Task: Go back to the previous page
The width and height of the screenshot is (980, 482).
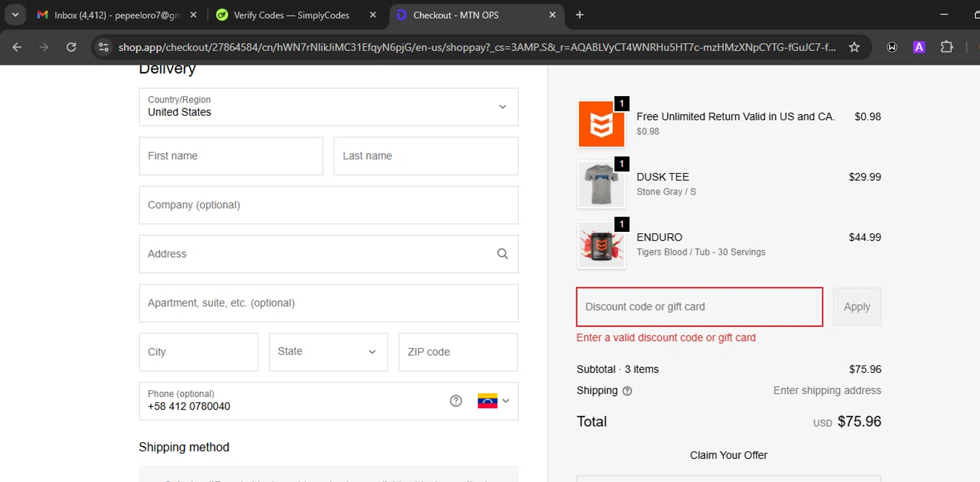Action: click(x=17, y=47)
